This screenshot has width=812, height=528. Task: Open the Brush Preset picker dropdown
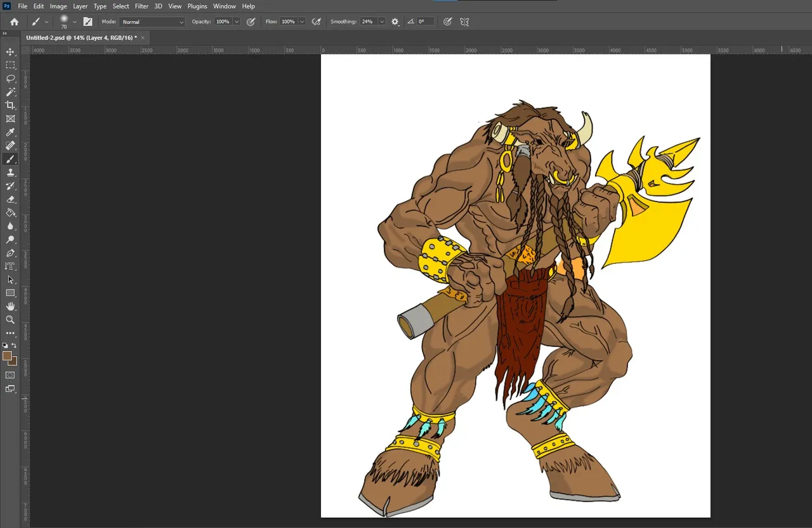pos(74,22)
